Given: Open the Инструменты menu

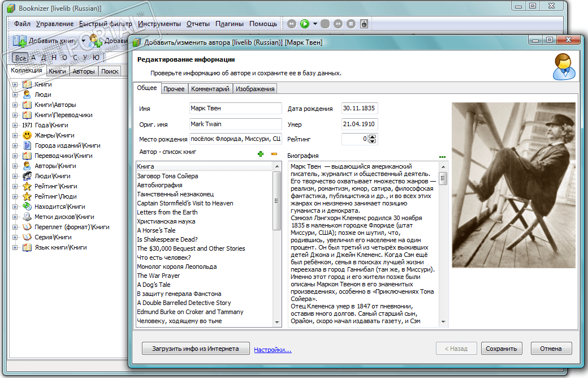Looking at the screenshot, I should (159, 24).
